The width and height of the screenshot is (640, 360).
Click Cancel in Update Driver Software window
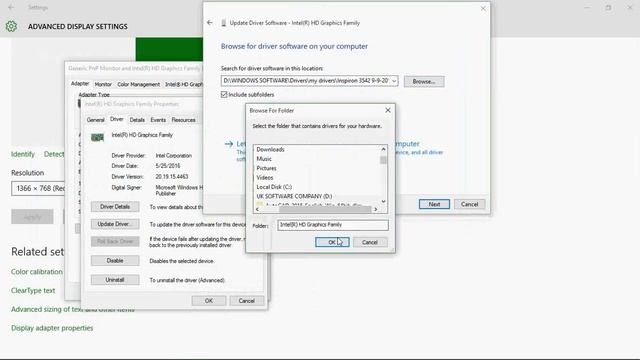tap(469, 204)
